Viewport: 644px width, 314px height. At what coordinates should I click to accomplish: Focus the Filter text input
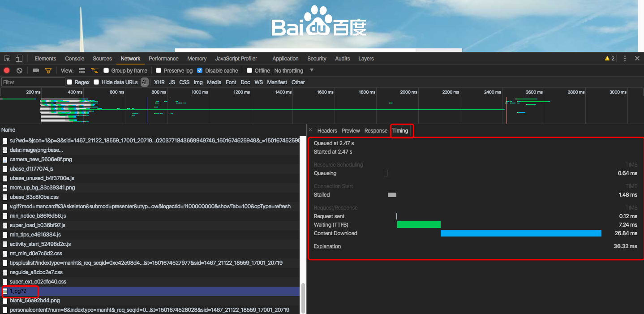coord(33,82)
